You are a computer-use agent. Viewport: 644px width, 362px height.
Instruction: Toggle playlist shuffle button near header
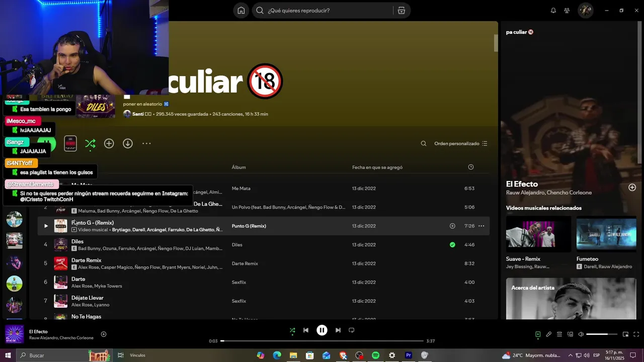(90, 144)
